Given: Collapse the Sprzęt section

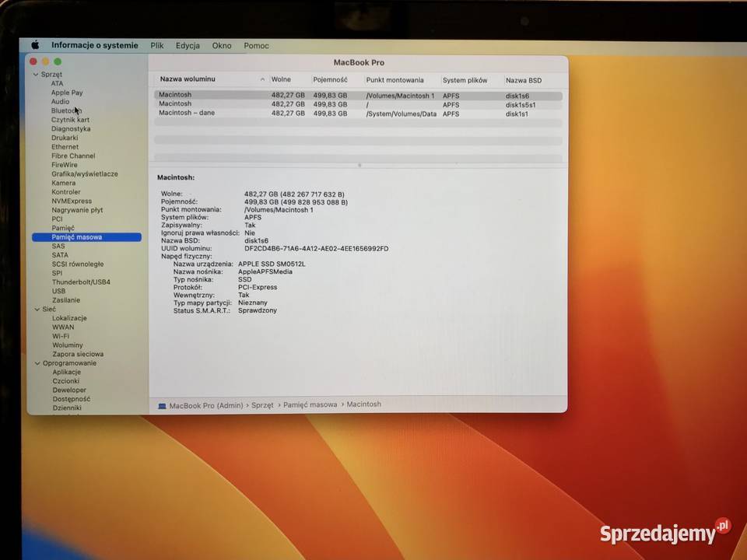Looking at the screenshot, I should (36, 73).
